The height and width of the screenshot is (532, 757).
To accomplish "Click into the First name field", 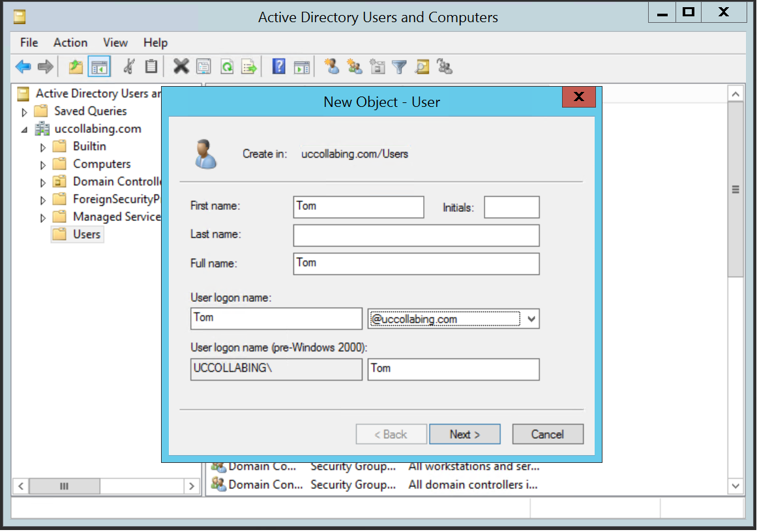I will tap(358, 207).
